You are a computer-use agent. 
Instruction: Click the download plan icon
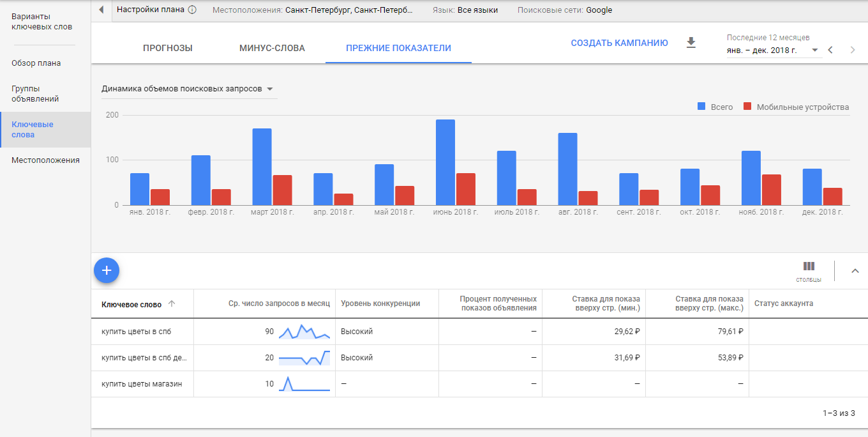[x=691, y=43]
